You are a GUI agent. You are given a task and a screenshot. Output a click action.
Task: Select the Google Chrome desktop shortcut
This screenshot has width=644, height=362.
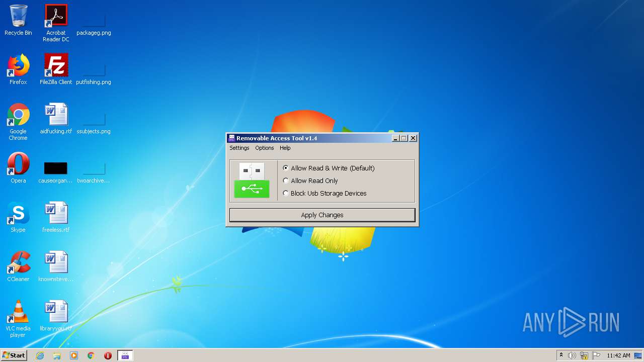[x=18, y=122]
